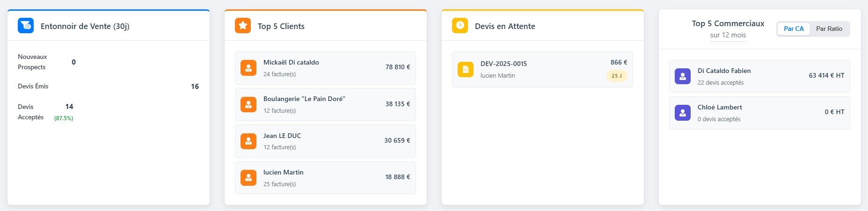The width and height of the screenshot is (868, 211).
Task: Click the "0 devis acceptés" text
Action: click(719, 119)
